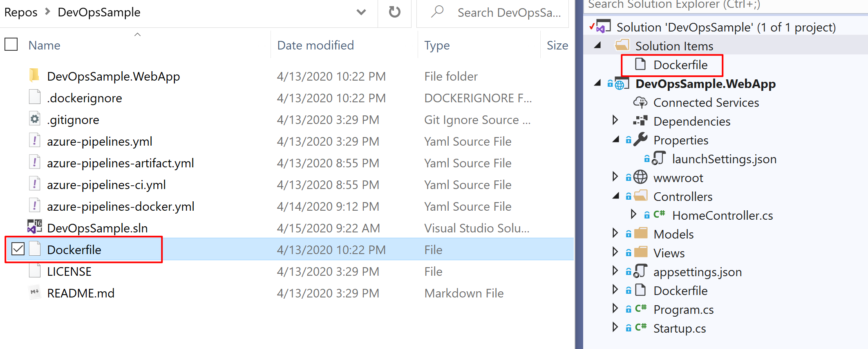Select the .gitignore file name
The height and width of the screenshot is (349, 868).
(73, 120)
